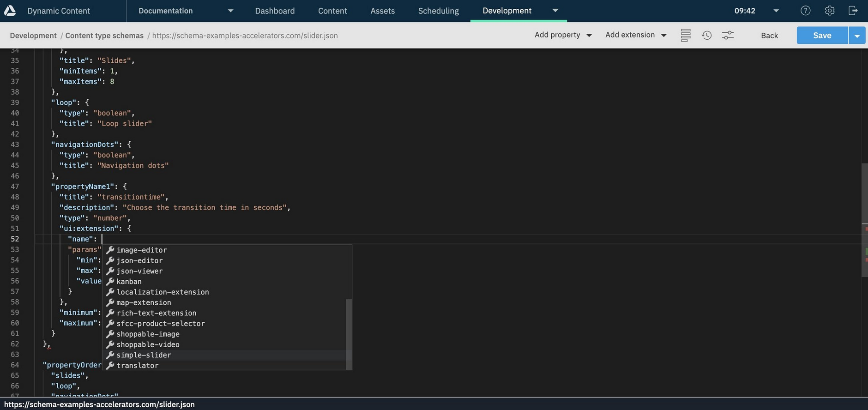
Task: Click the format document lines icon
Action: pos(685,36)
